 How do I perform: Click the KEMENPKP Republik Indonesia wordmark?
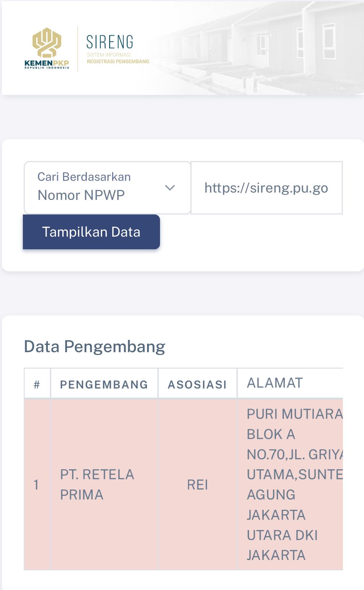(x=47, y=65)
